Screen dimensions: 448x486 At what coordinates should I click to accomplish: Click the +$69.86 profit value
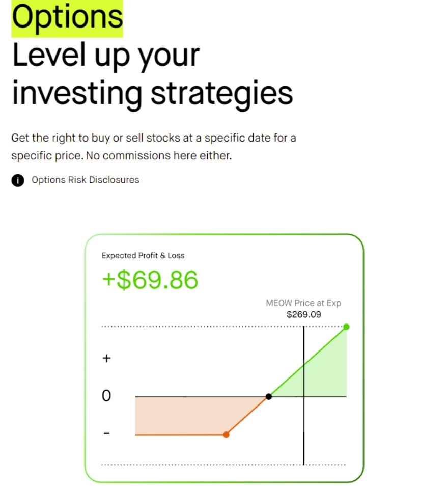click(x=150, y=280)
